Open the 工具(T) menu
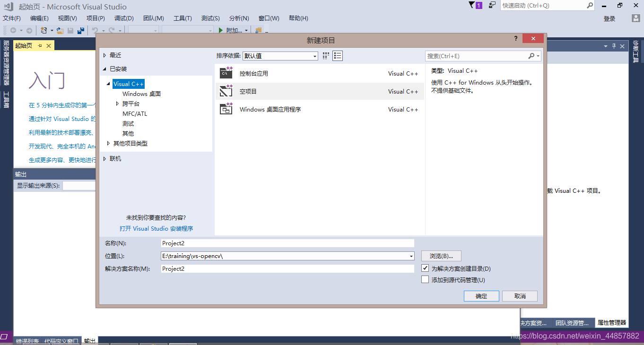Screen dimensions: 644x345 (183, 18)
